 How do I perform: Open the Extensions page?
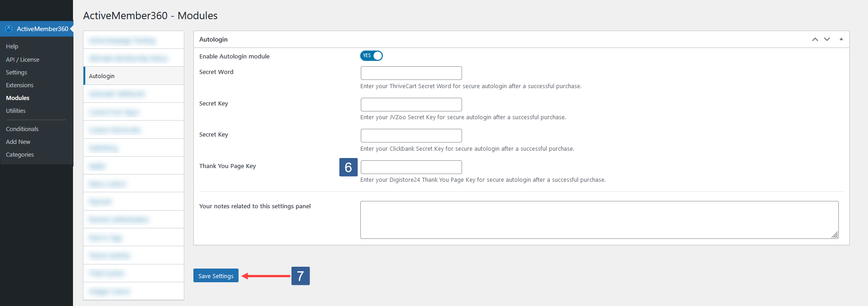[20, 85]
